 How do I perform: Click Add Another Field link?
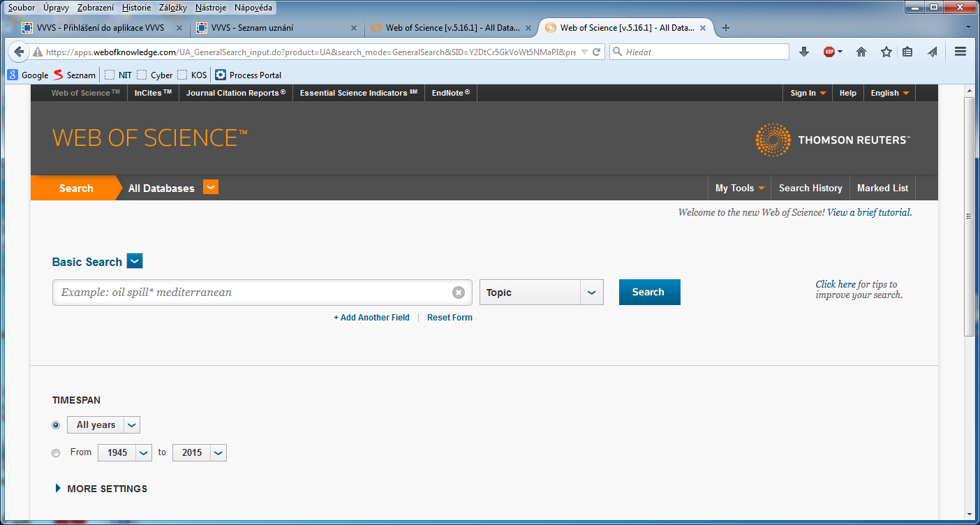pyautogui.click(x=371, y=318)
